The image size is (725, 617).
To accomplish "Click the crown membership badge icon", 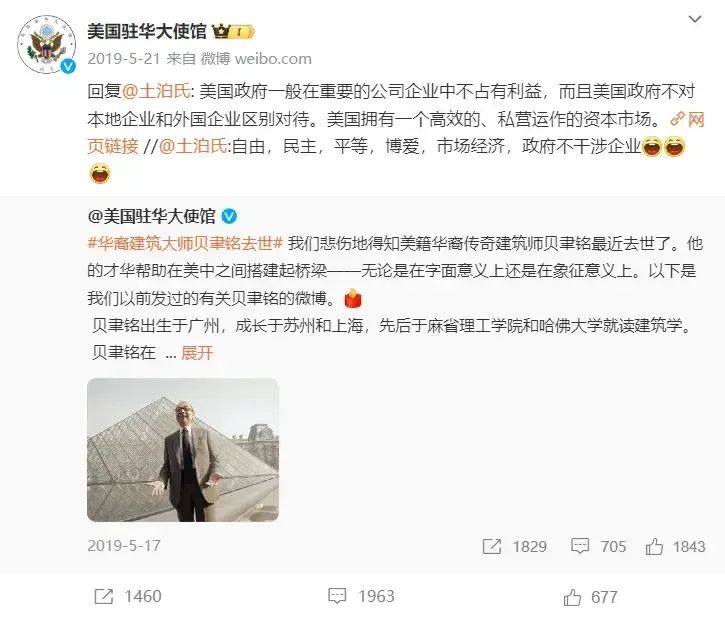I will tap(233, 31).
